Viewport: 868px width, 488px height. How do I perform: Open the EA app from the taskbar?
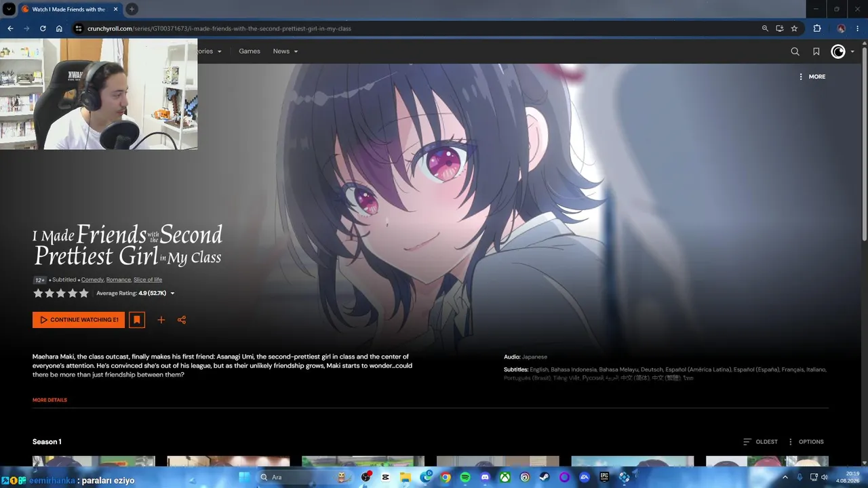coord(585,477)
